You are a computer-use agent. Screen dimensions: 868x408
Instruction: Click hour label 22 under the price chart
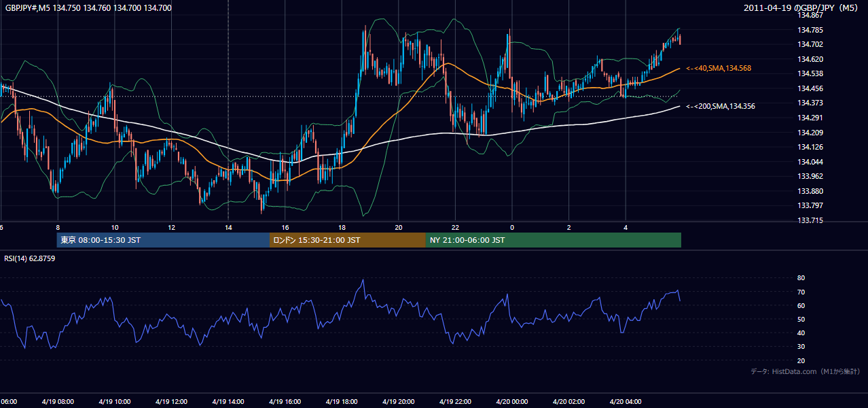[455, 228]
